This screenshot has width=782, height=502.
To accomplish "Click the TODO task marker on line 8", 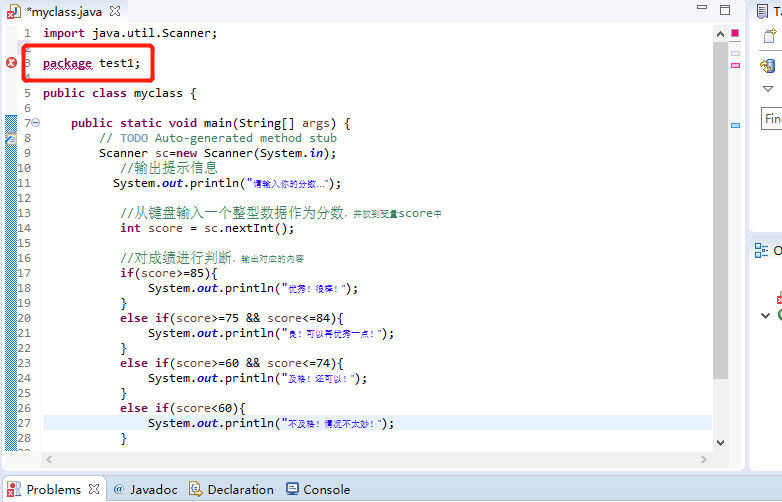I will (11, 138).
